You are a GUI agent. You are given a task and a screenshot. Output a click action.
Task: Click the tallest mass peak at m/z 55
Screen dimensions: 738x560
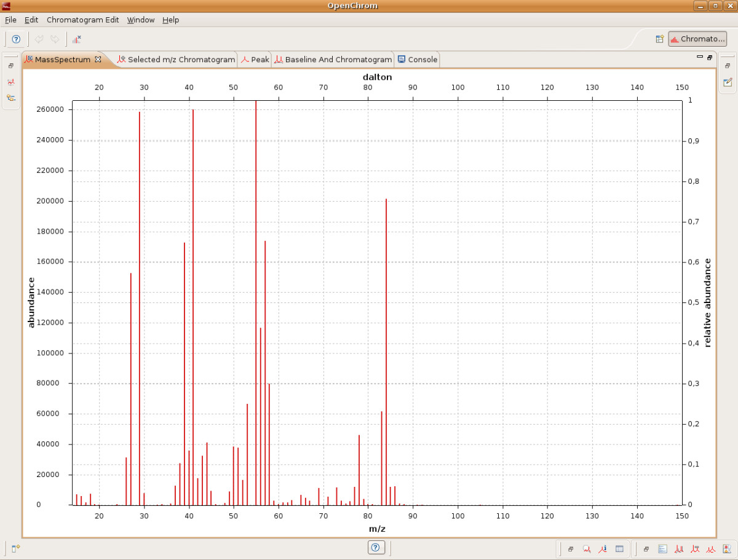256,302
